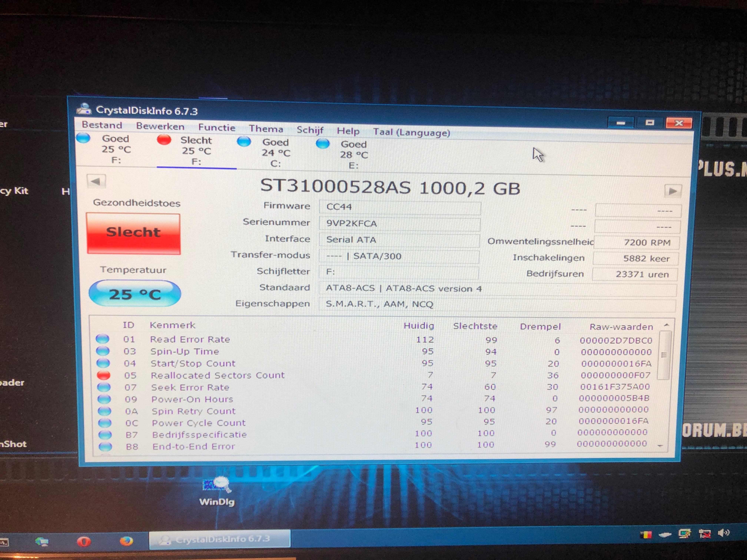The height and width of the screenshot is (560, 747).
Task: Select the Start/Stop Count row
Action: pos(374,363)
